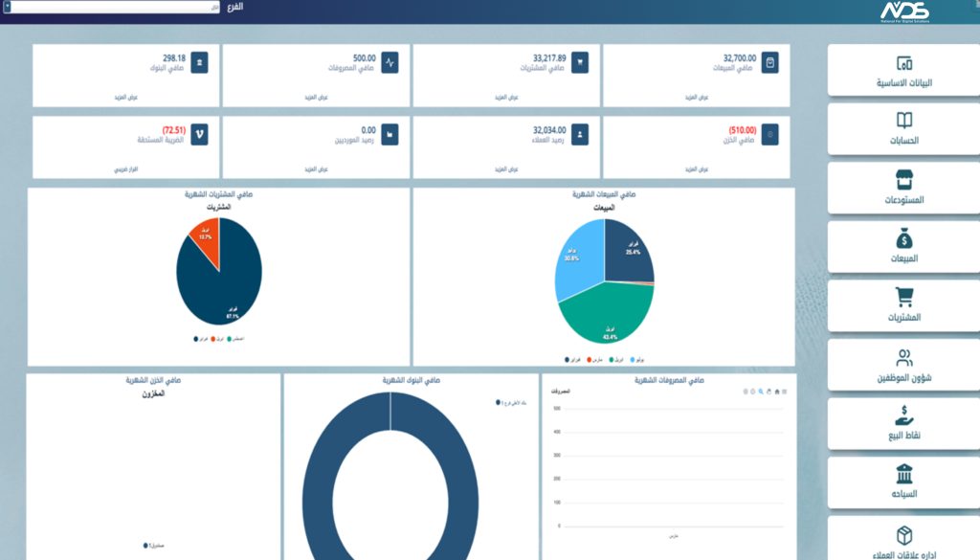The height and width of the screenshot is (560, 980).
Task: Click عرض المزيد under صافي المبيعات
Action: [x=697, y=98]
